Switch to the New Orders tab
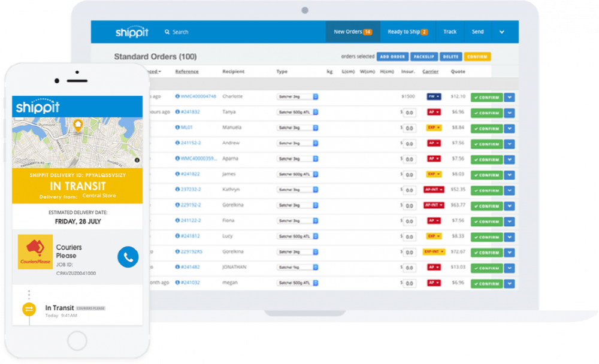599x364 pixels. coord(352,32)
